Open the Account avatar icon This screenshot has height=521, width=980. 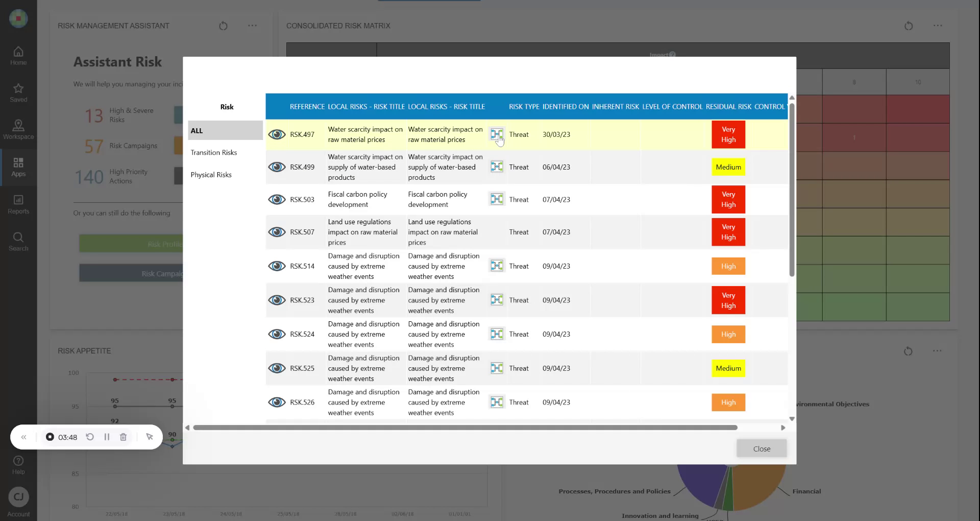(18, 496)
